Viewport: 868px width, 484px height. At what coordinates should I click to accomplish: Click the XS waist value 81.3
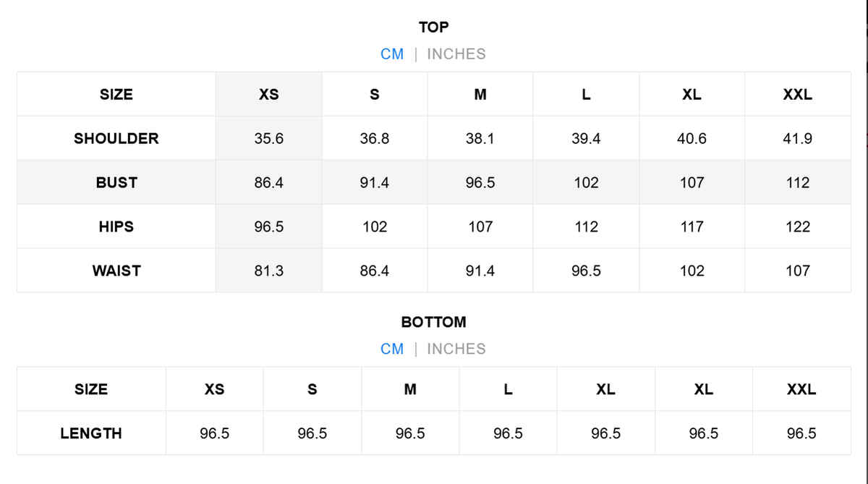pos(268,271)
